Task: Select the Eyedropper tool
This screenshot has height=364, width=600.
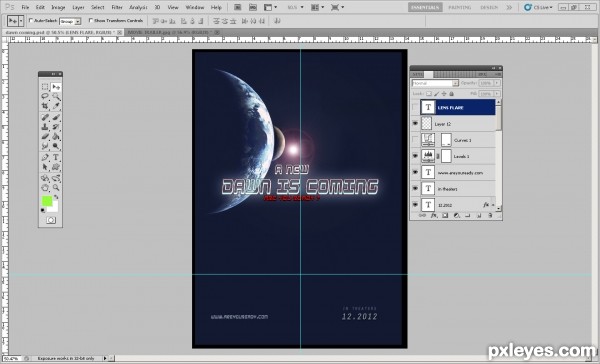Action: click(56, 106)
